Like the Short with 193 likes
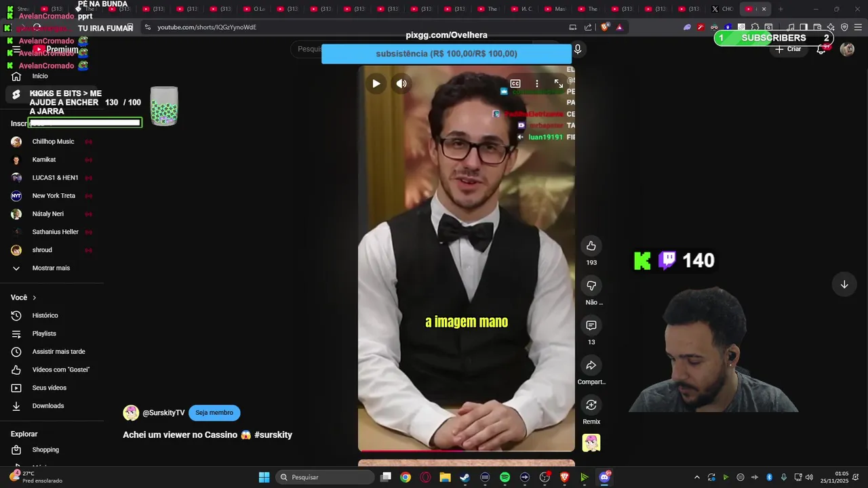The height and width of the screenshot is (488, 868). 591,245
